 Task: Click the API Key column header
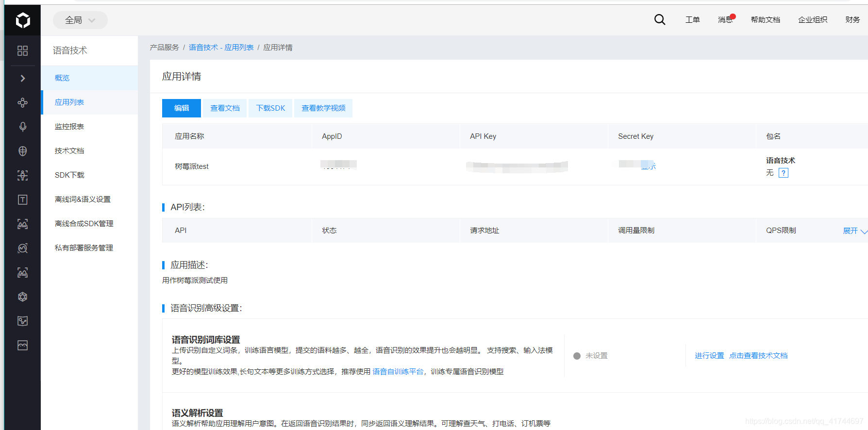483,136
